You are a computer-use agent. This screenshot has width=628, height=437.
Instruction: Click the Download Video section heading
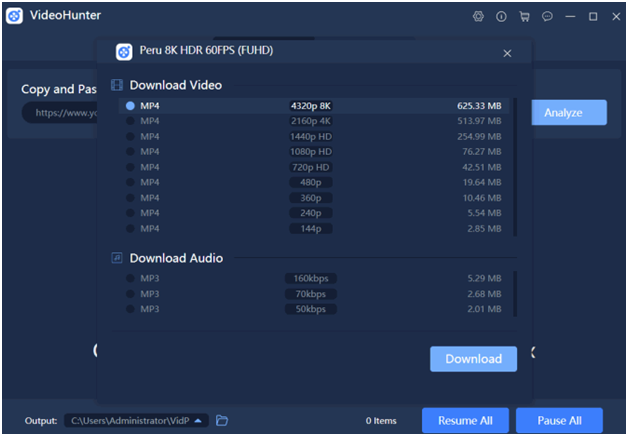[175, 85]
